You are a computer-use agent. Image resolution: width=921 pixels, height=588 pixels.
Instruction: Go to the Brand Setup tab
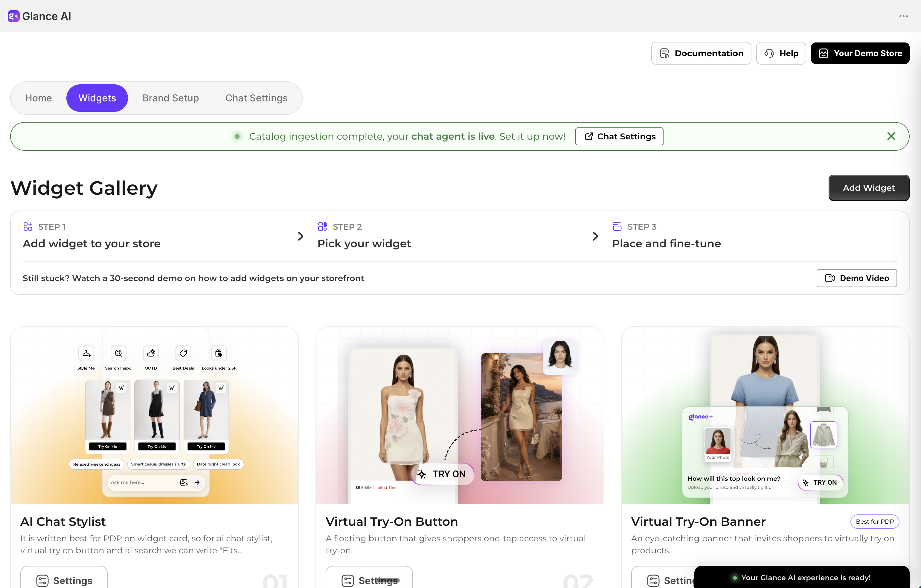click(x=170, y=98)
